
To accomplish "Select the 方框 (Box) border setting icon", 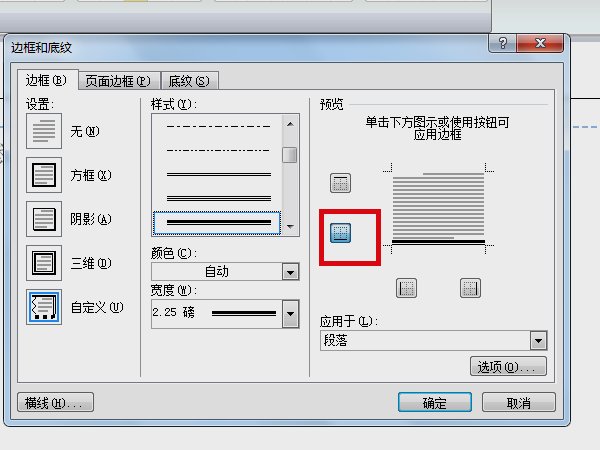I will (x=44, y=175).
